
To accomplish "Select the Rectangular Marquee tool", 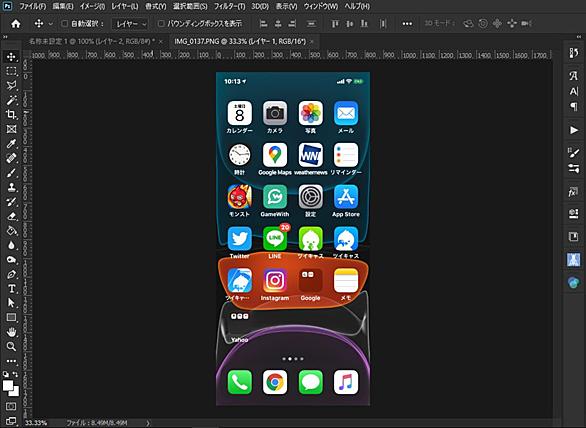I will tap(11, 71).
